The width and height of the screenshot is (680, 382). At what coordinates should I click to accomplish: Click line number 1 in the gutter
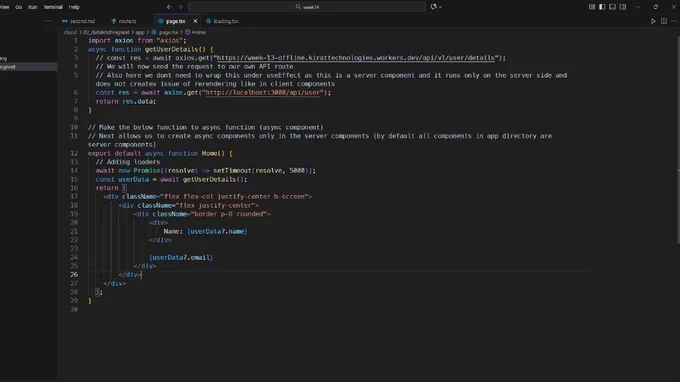pos(75,40)
